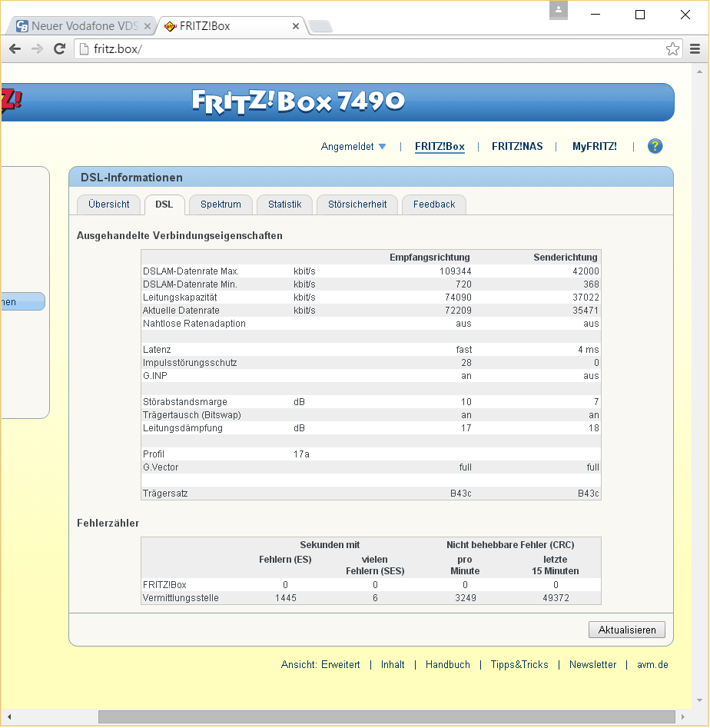Bookmark the page with the star icon
Viewport: 710px width, 728px height.
[672, 48]
